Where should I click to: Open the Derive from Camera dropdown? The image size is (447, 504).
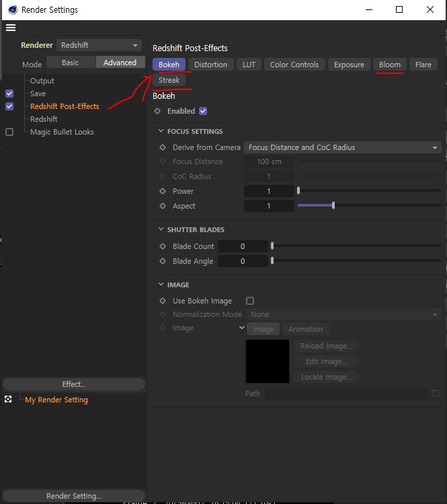(x=343, y=147)
